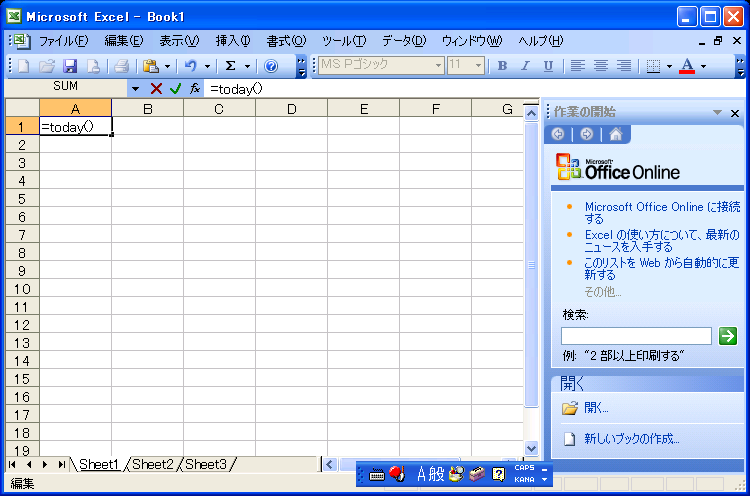
Task: Click the 検索 search input field
Action: (636, 336)
